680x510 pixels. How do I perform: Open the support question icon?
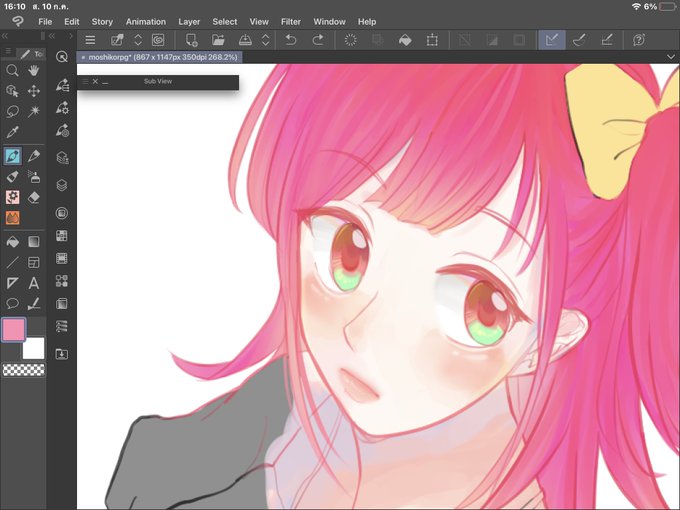coord(639,40)
